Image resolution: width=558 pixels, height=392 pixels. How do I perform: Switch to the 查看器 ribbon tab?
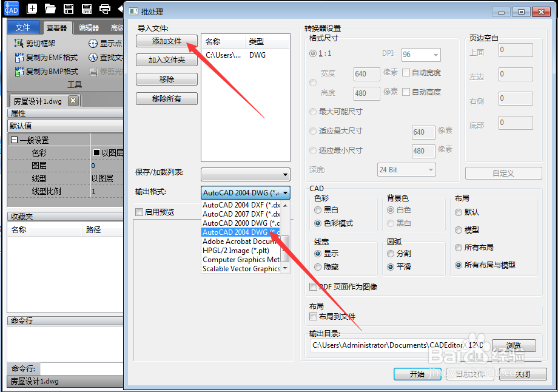point(56,28)
